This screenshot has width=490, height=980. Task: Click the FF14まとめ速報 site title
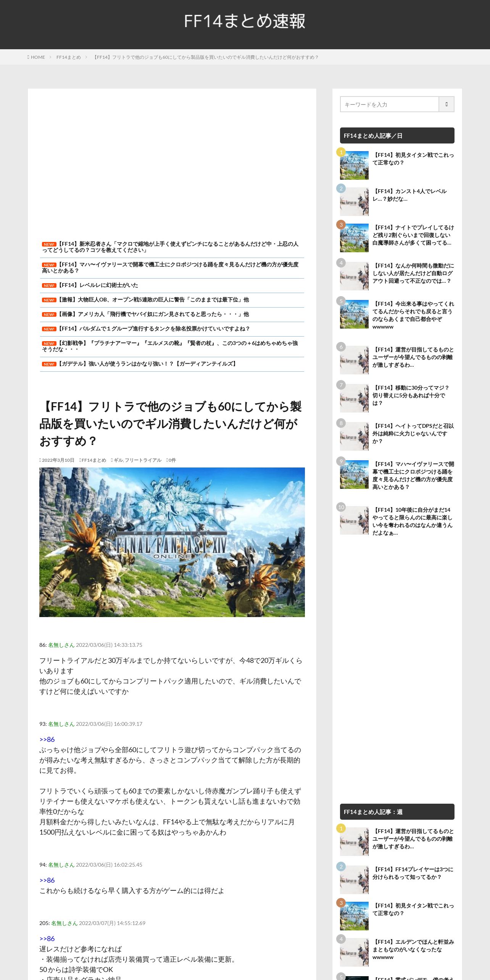245,21
